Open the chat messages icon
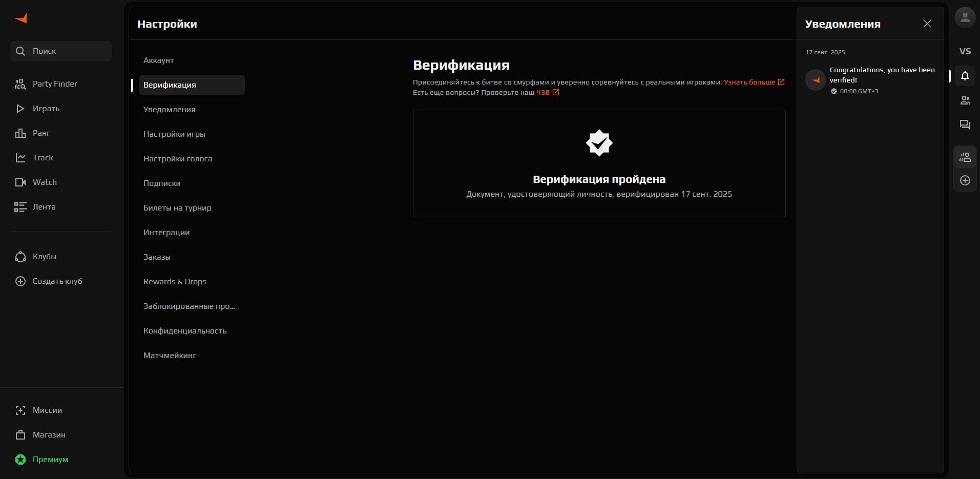The width and height of the screenshot is (980, 479). click(x=965, y=125)
